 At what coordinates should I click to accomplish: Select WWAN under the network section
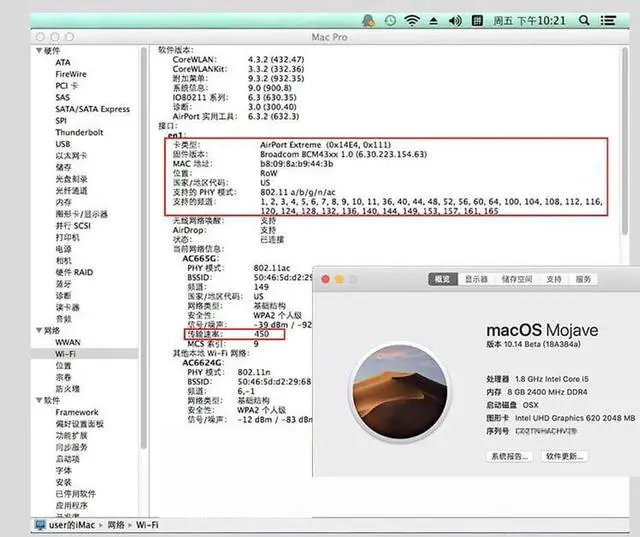[x=68, y=341]
